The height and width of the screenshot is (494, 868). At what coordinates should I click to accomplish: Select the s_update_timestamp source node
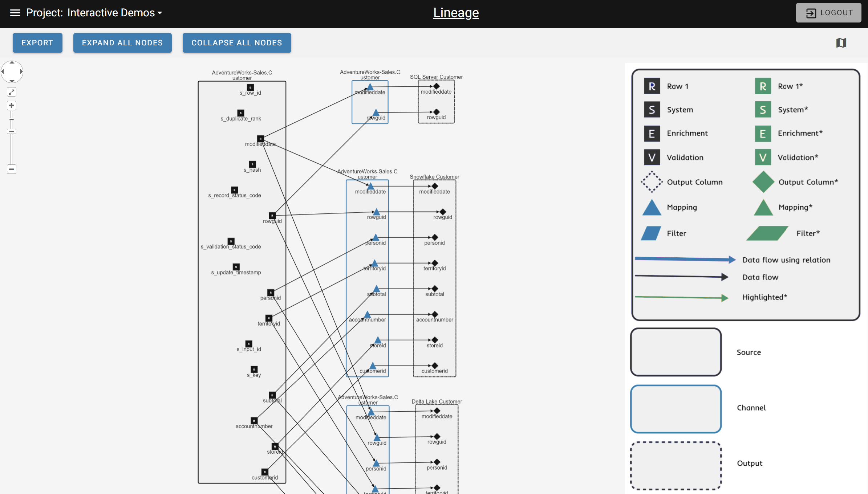point(236,267)
